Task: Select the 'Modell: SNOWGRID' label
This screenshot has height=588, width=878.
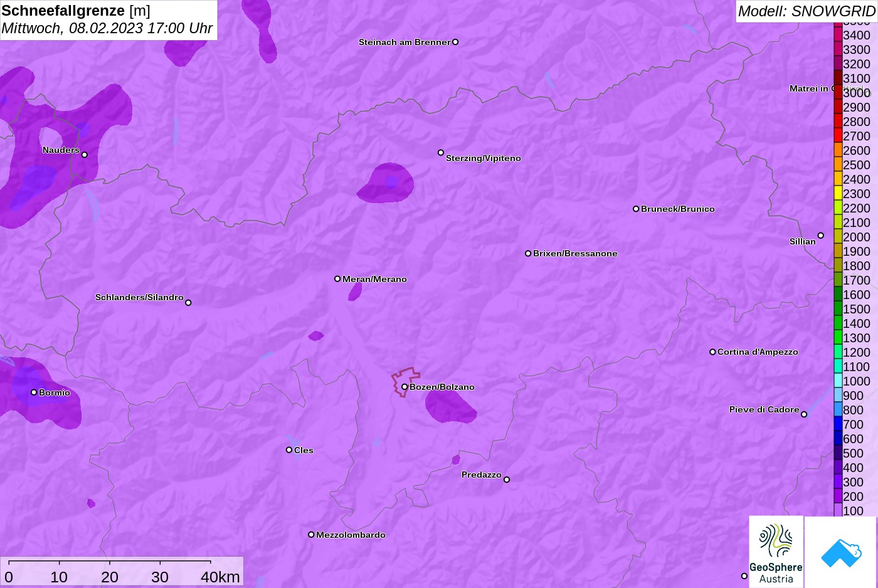Action: pos(807,11)
